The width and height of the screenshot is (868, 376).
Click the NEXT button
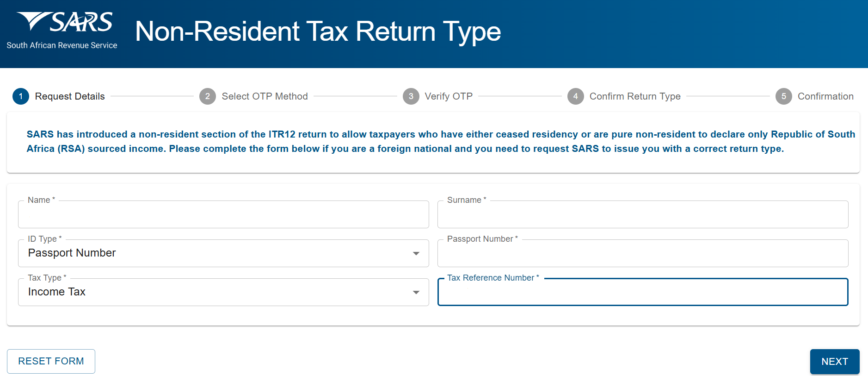tap(835, 361)
